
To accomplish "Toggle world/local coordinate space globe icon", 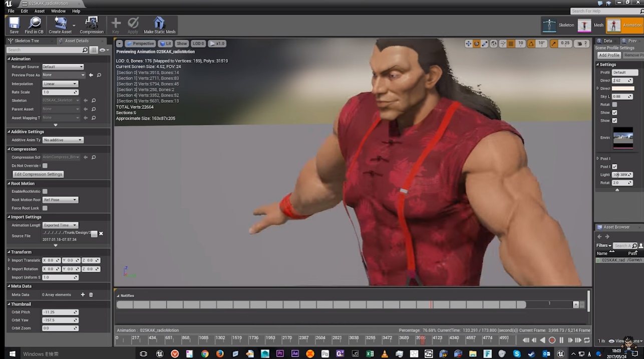I will pyautogui.click(x=494, y=44).
